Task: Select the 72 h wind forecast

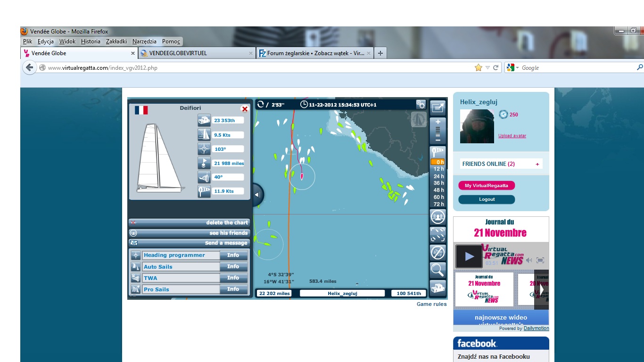Action: pyautogui.click(x=438, y=204)
